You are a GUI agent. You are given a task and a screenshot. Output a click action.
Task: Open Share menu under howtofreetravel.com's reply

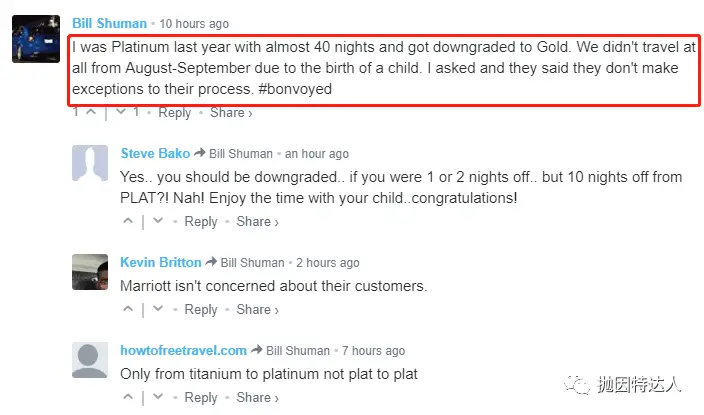tap(258, 398)
